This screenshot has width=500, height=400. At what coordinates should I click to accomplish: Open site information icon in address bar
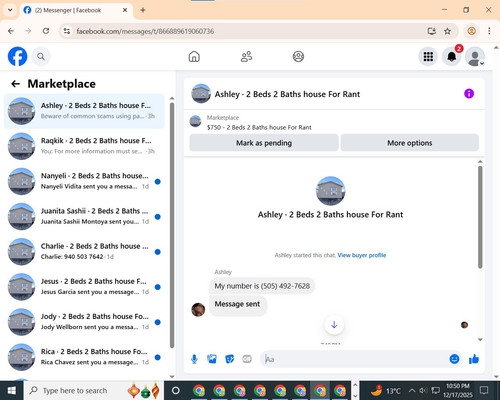[67, 31]
